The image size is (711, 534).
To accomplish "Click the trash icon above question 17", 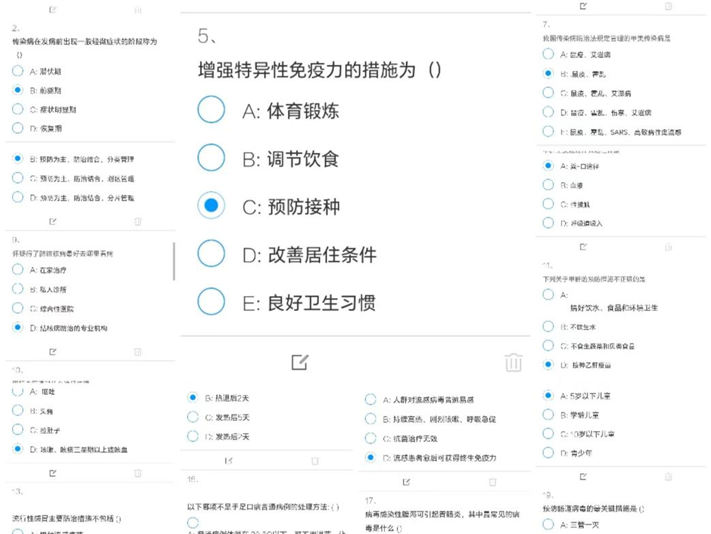I will [x=490, y=478].
